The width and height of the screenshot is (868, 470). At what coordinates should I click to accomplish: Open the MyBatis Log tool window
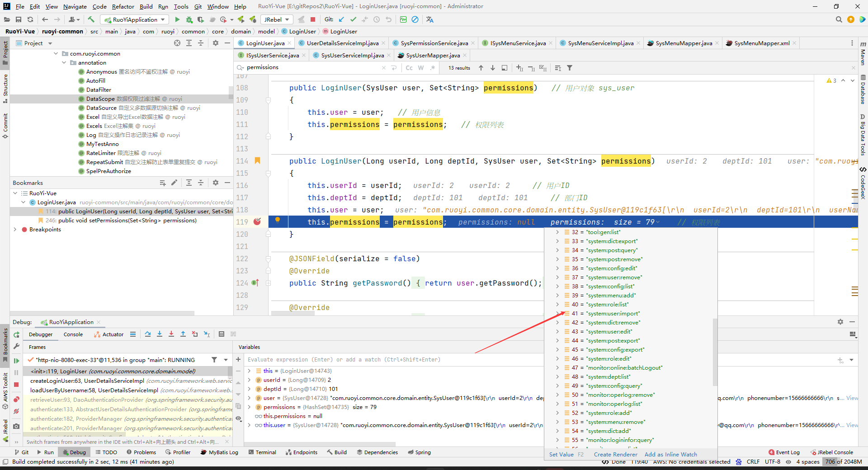coord(219,452)
